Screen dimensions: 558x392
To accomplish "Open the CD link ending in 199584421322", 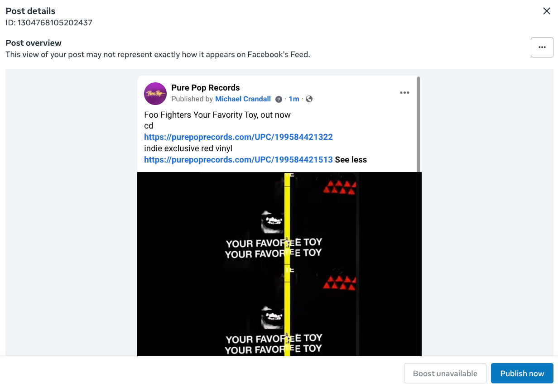I will point(238,137).
